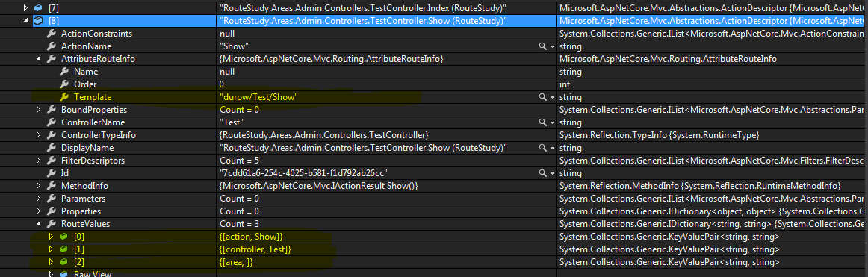Viewport: 868px width, 277px height.
Task: Select RouteValues value "Count = 3"
Action: click(x=239, y=225)
